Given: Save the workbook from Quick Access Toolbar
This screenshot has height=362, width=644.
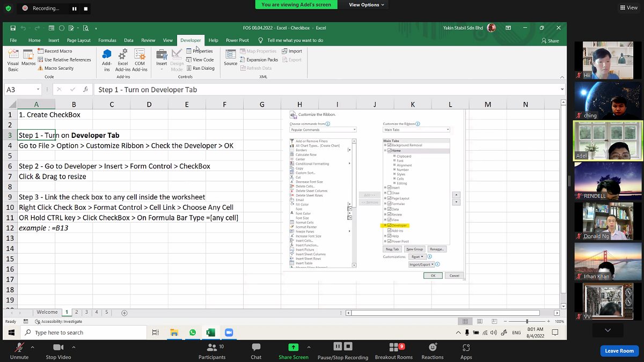Looking at the screenshot, I should pyautogui.click(x=13, y=28).
